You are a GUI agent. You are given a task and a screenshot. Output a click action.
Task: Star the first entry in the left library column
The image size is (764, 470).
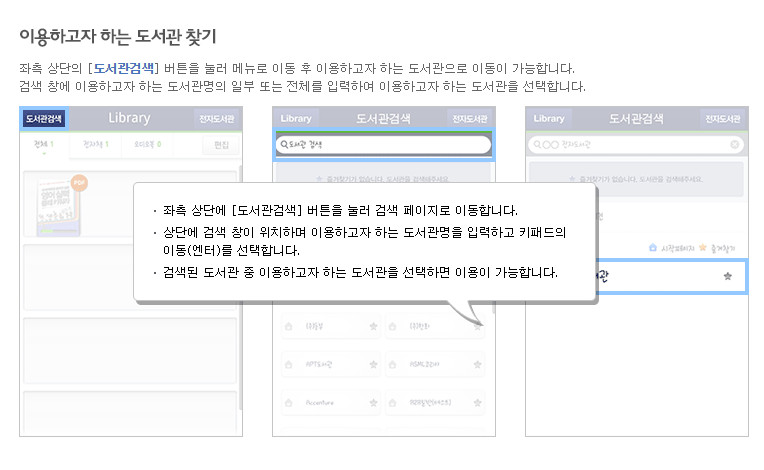373,326
